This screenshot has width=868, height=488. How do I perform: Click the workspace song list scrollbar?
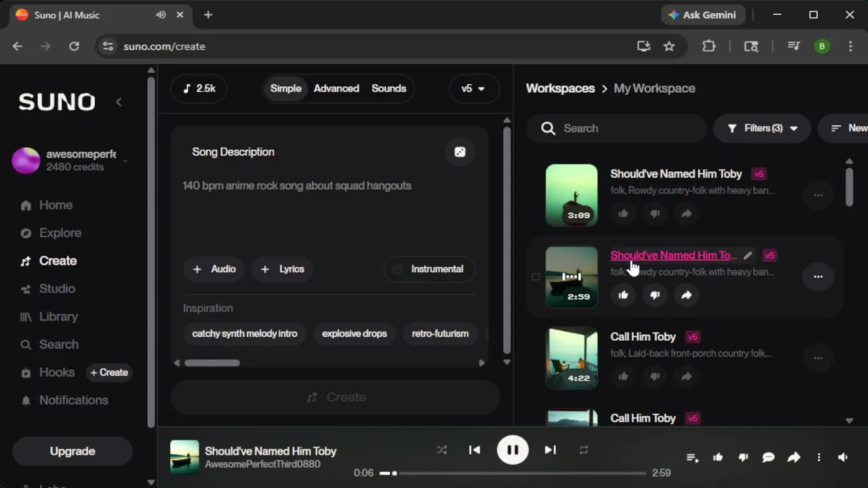pyautogui.click(x=849, y=186)
